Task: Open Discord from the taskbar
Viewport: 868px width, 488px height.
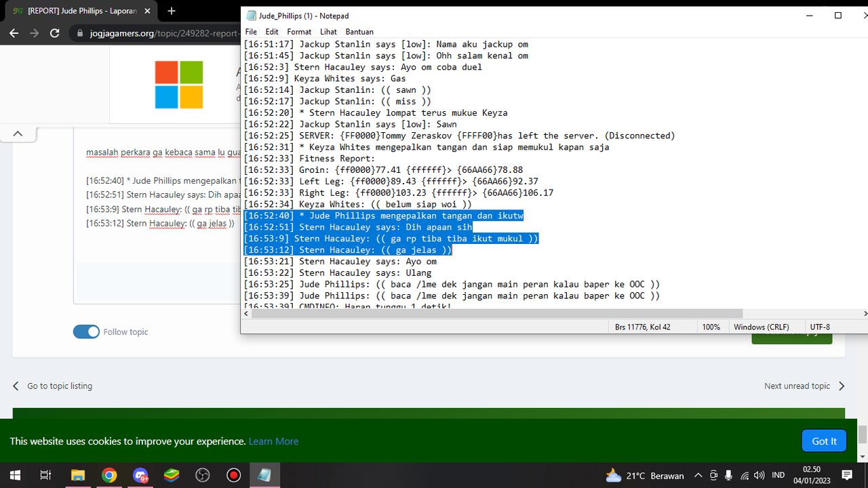Action: point(140,475)
